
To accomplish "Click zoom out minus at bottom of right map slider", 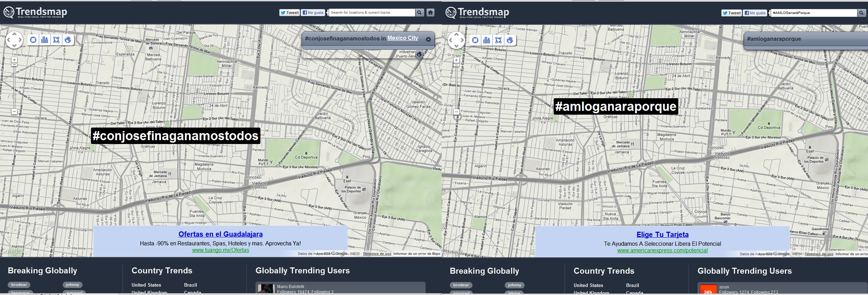I will [x=456, y=112].
